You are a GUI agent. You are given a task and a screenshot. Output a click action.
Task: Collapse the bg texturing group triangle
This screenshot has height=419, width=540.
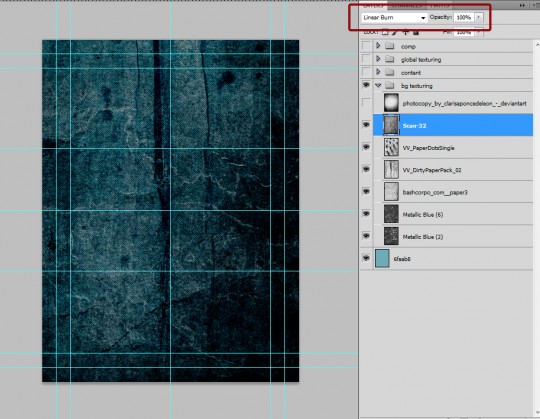[378, 85]
